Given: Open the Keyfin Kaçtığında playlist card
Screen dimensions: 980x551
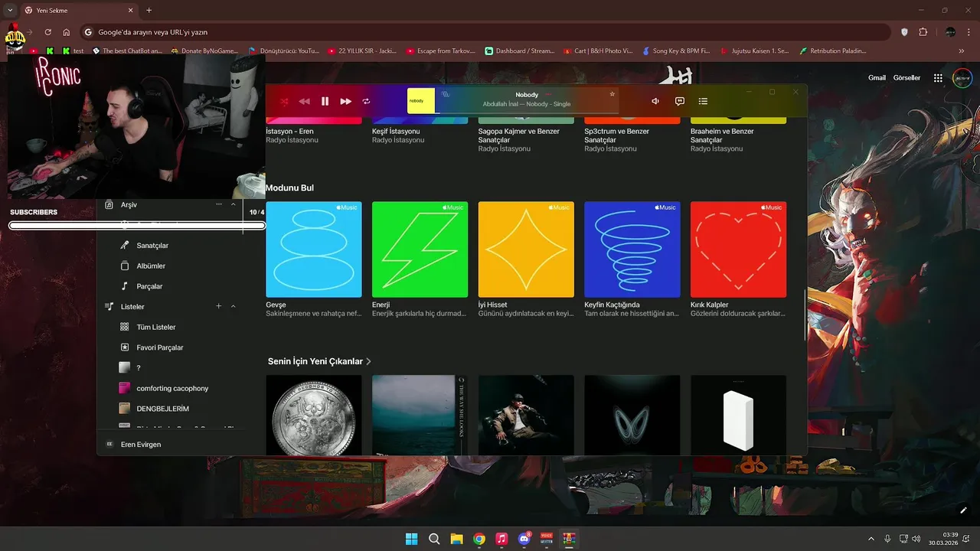Looking at the screenshot, I should coord(632,249).
